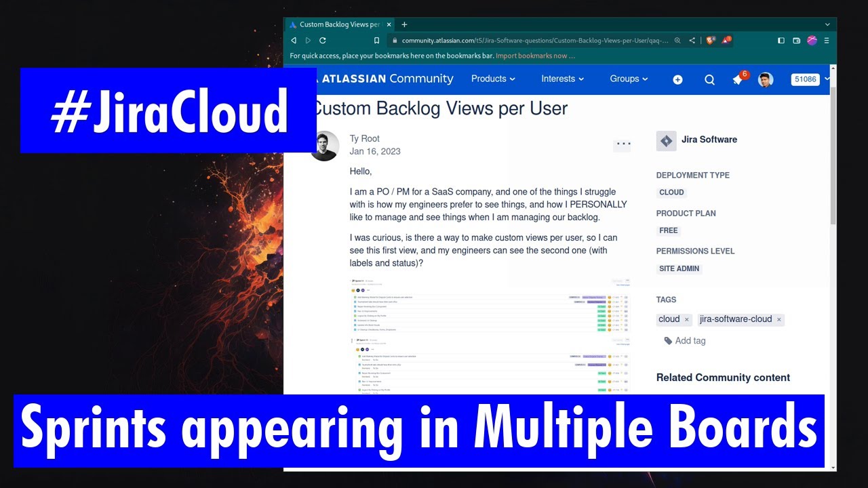
Task: Open Ty Root's profile avatar
Action: 324,146
